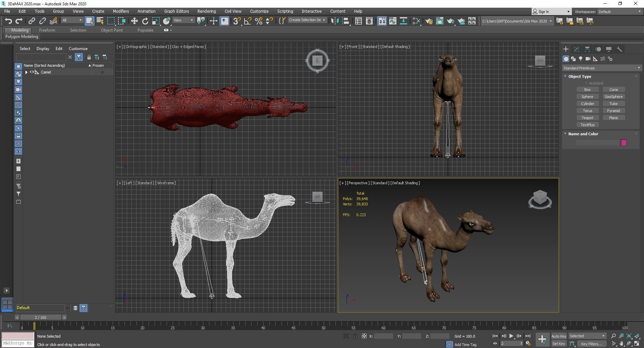Create a Teapot primitive
This screenshot has height=348, width=644.
point(587,118)
